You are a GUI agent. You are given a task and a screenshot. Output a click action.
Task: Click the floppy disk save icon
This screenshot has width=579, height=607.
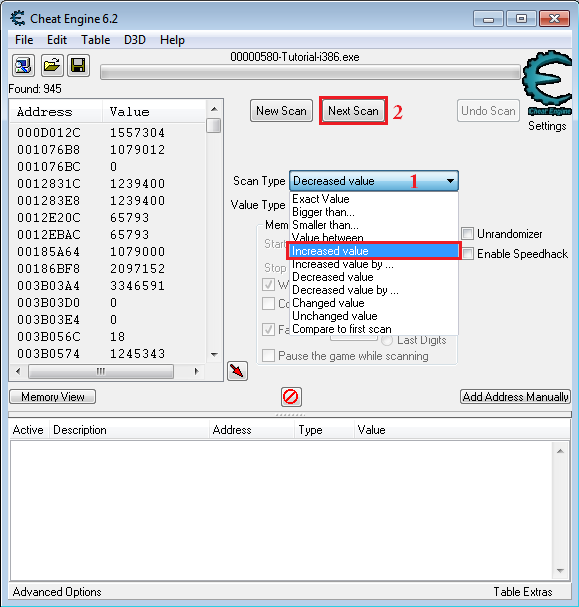point(79,65)
